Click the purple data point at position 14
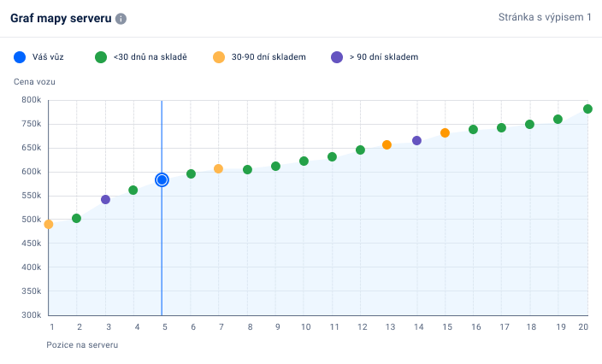 click(416, 140)
